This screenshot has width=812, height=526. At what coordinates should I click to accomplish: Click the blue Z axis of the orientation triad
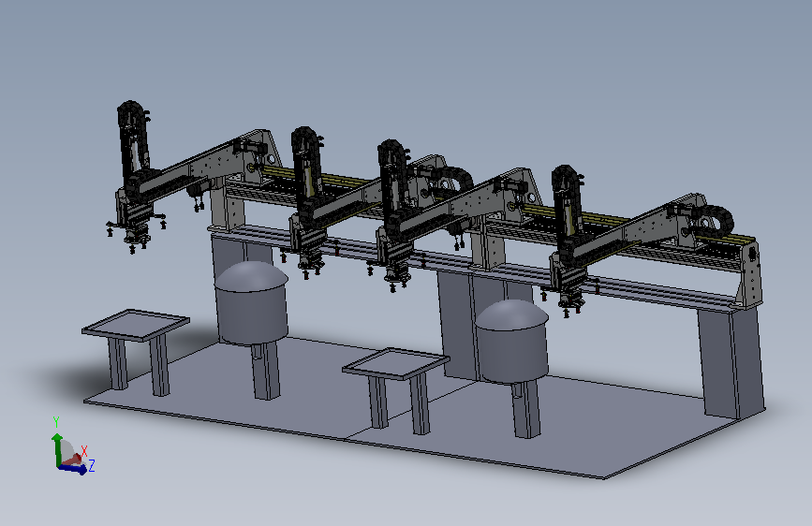point(74,469)
